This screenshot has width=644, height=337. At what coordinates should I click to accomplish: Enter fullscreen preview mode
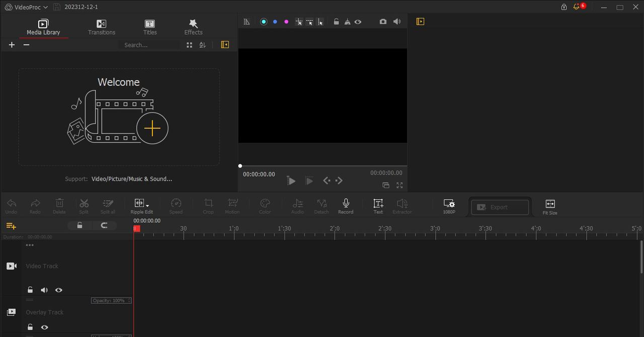(399, 186)
